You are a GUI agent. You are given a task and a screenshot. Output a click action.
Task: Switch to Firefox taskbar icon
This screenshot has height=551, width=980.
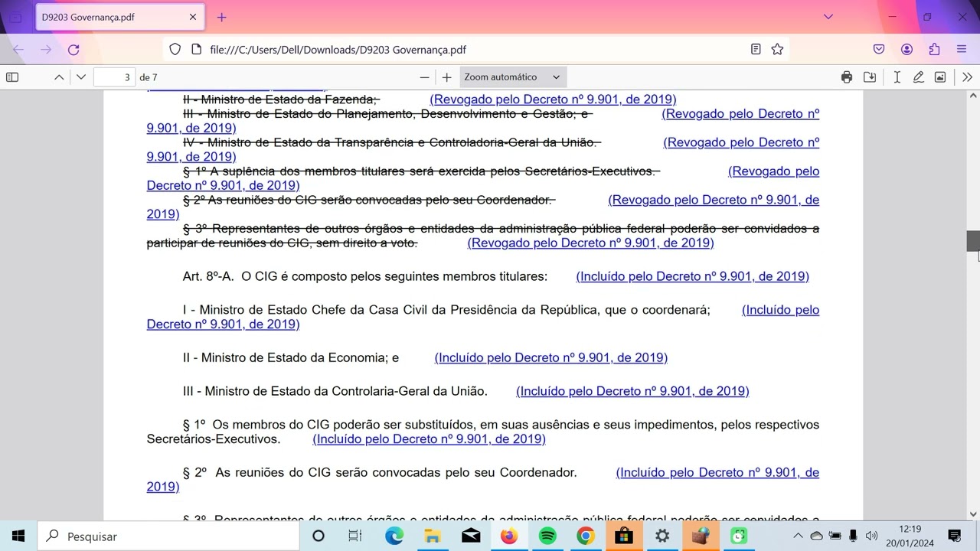pyautogui.click(x=509, y=536)
